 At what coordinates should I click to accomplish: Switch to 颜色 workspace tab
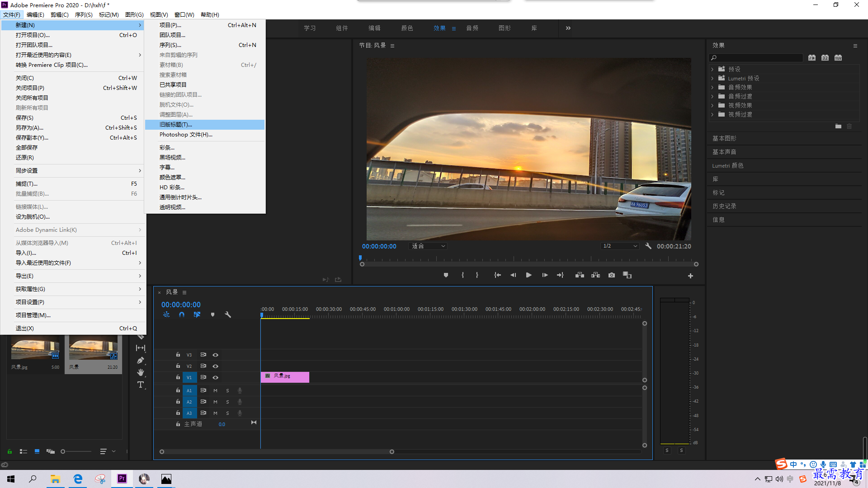click(x=407, y=28)
